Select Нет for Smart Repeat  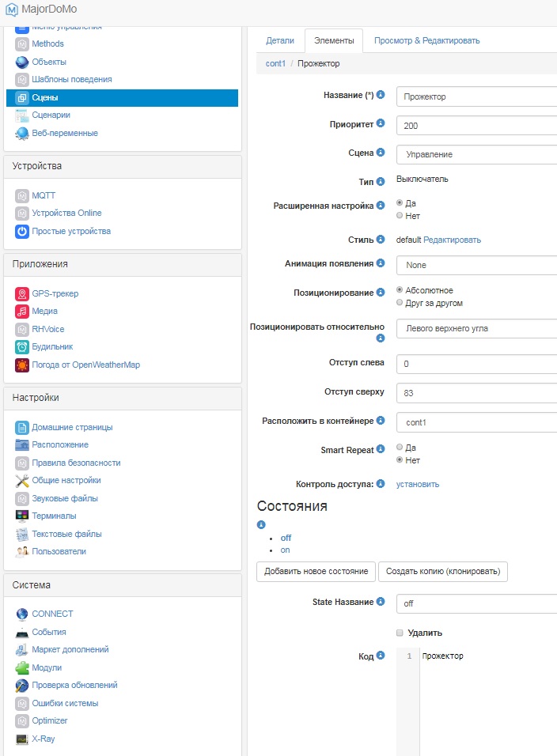pos(400,459)
